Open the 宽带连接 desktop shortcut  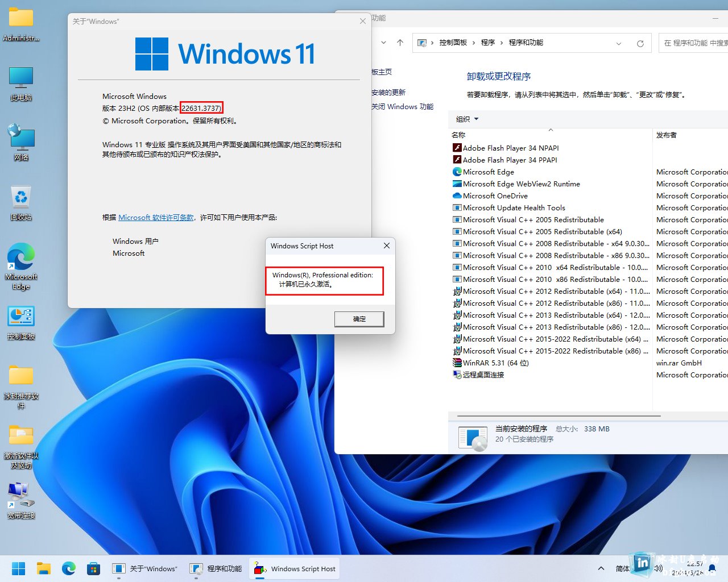point(21,501)
